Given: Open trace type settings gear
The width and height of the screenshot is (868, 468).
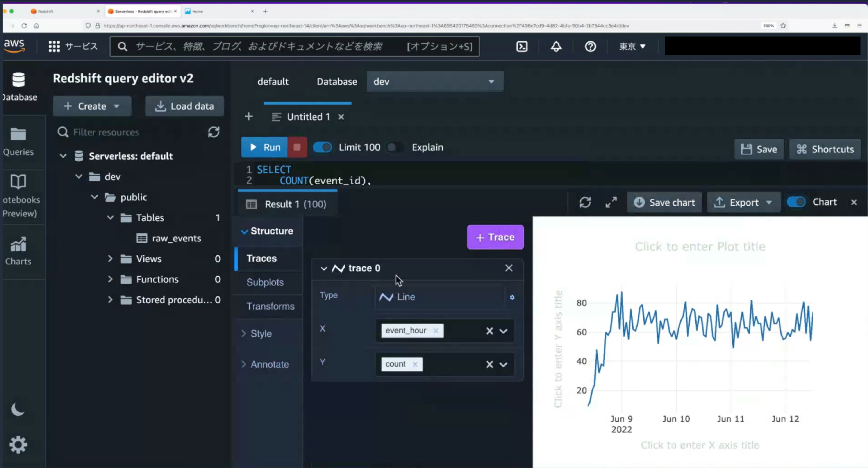Looking at the screenshot, I should pos(512,297).
